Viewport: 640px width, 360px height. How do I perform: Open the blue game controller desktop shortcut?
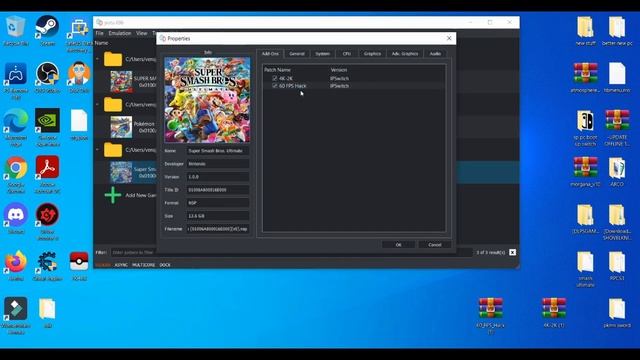click(x=16, y=81)
